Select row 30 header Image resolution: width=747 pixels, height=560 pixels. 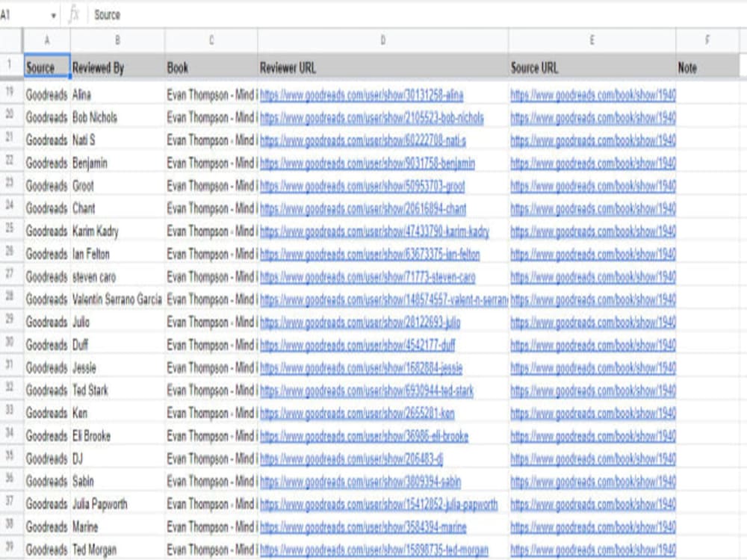click(x=10, y=343)
